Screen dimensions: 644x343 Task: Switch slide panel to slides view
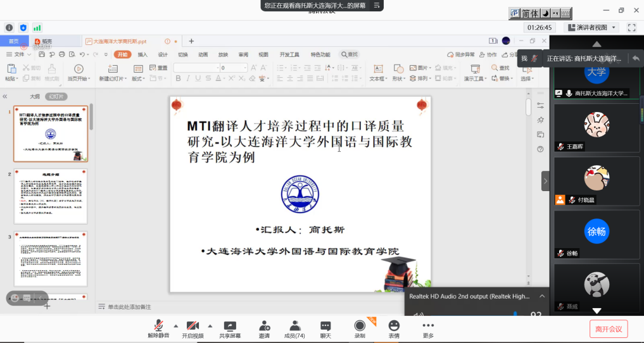click(56, 97)
